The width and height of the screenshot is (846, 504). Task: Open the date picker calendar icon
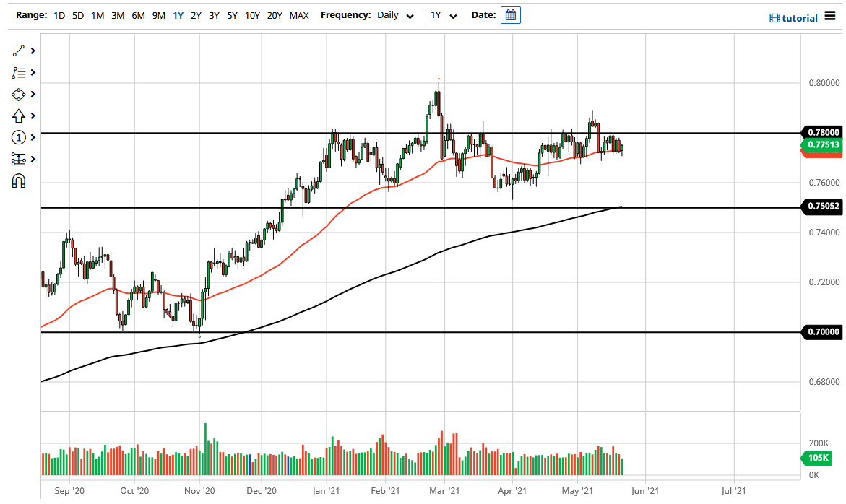coord(510,15)
